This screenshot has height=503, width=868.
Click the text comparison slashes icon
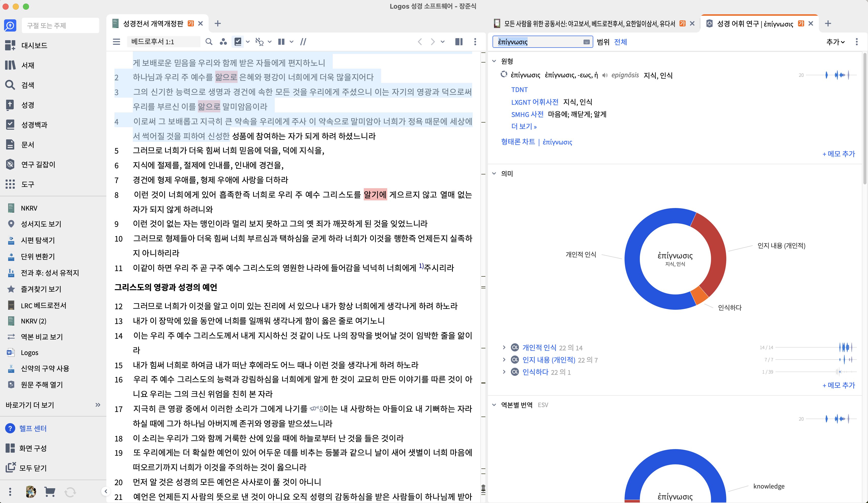pos(303,42)
